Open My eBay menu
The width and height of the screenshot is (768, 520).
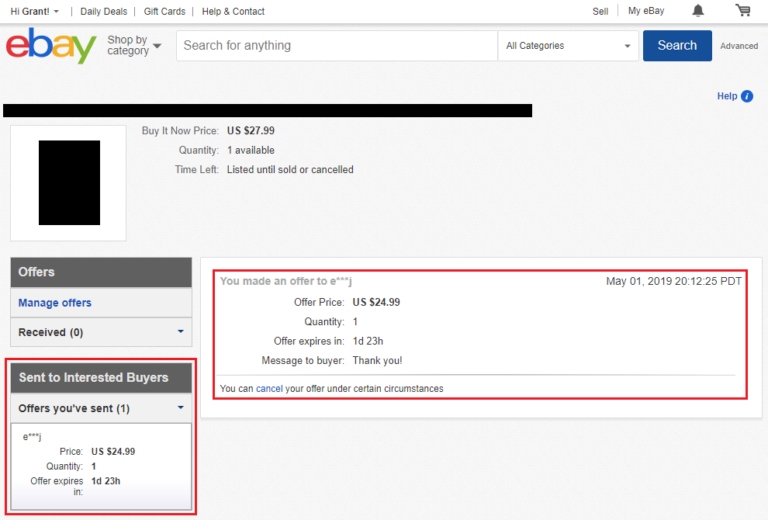click(x=646, y=11)
